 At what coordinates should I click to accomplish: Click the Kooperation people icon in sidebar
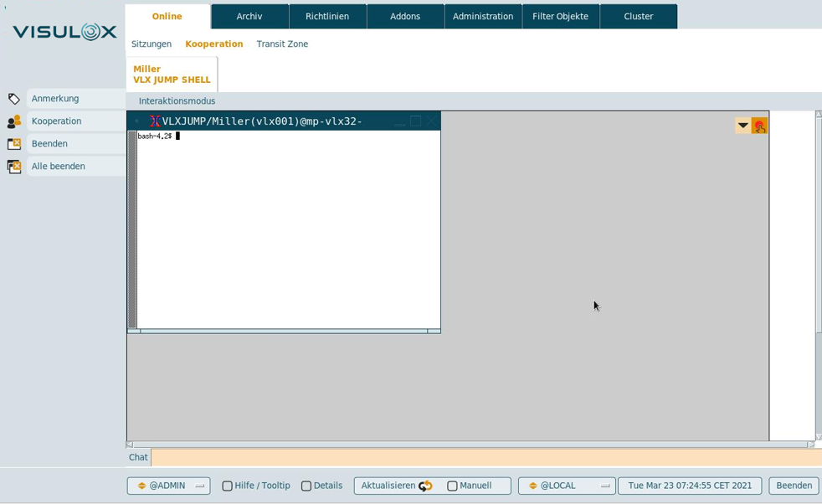click(x=14, y=121)
